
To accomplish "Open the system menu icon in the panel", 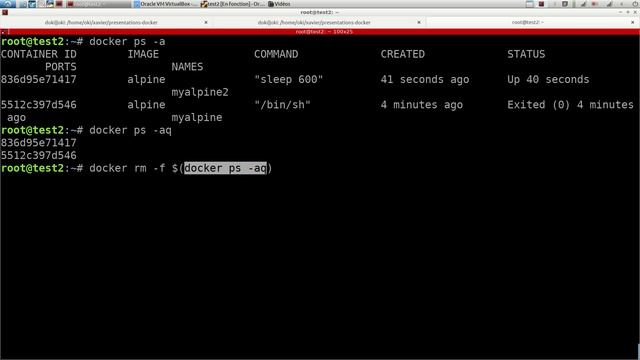I will coord(7,4).
